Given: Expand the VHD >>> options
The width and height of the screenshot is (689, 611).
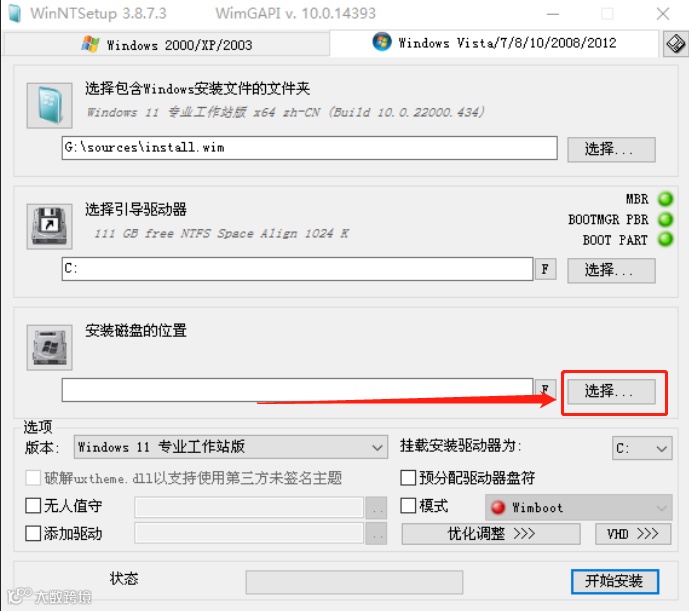Looking at the screenshot, I should click(x=633, y=534).
